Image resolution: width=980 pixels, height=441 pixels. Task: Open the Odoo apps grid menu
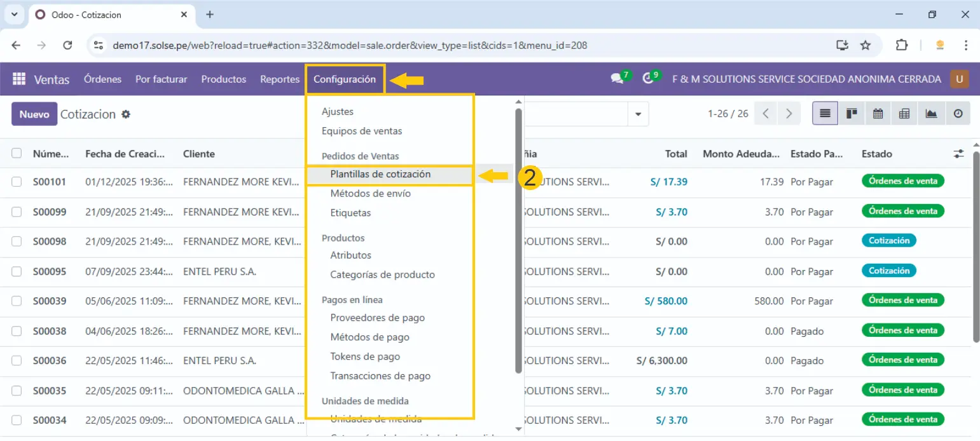19,79
